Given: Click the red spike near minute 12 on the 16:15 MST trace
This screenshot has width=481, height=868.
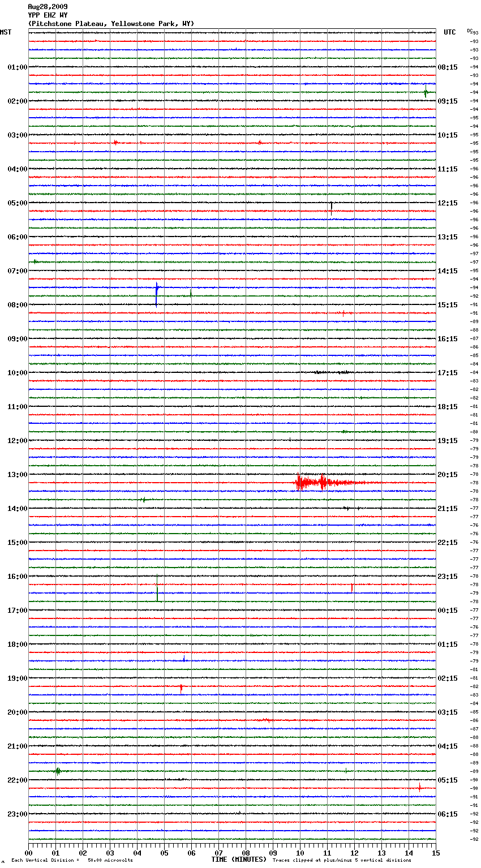Looking at the screenshot, I should coord(352,587).
